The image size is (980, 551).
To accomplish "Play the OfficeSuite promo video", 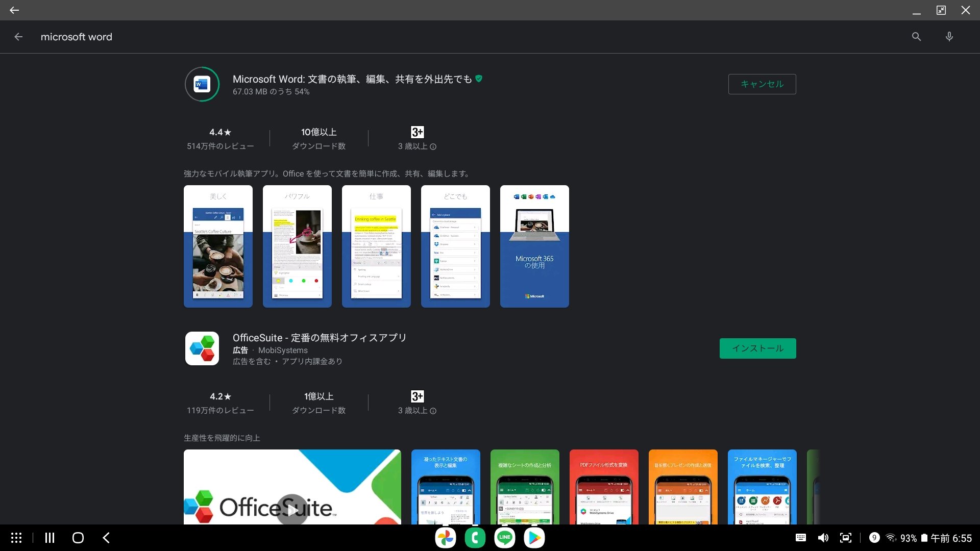I will [x=292, y=509].
